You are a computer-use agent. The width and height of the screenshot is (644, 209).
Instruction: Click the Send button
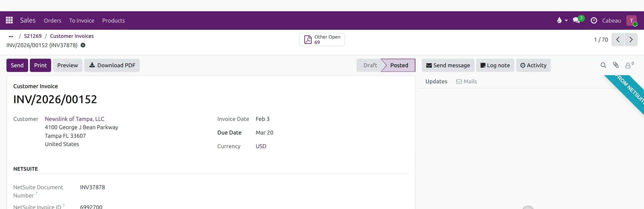click(17, 65)
